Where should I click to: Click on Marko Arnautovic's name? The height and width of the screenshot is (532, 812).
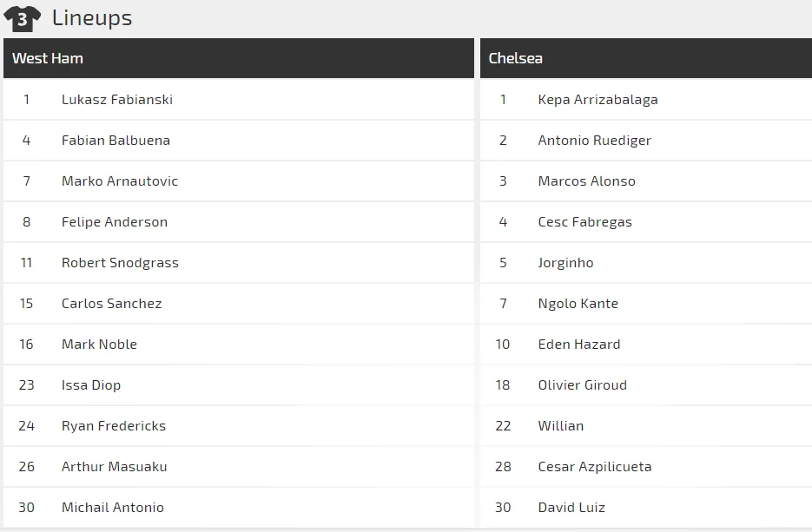click(x=120, y=181)
